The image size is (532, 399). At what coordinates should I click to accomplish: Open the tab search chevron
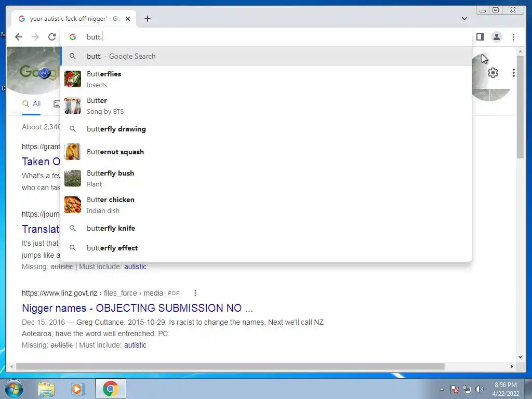[x=464, y=19]
